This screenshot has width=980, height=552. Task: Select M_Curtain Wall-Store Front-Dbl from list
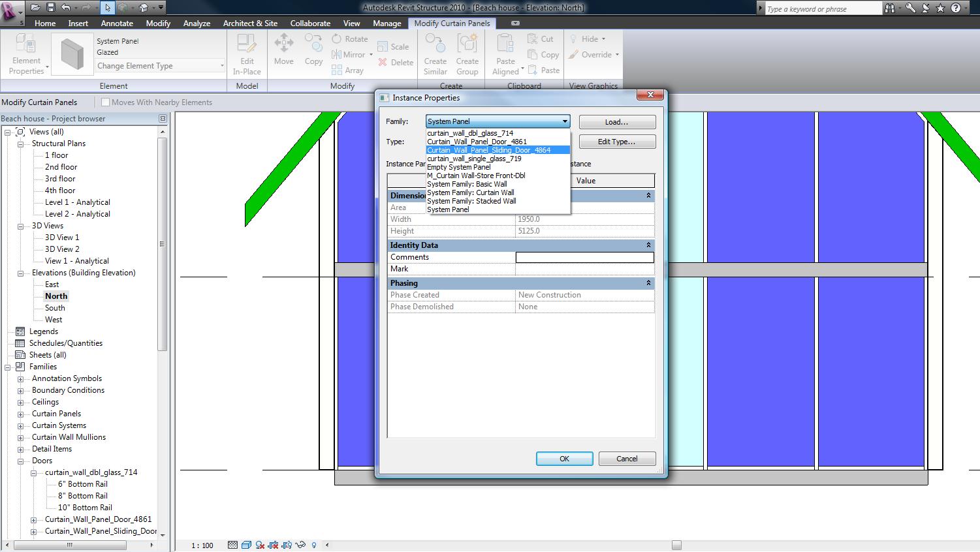[498, 176]
